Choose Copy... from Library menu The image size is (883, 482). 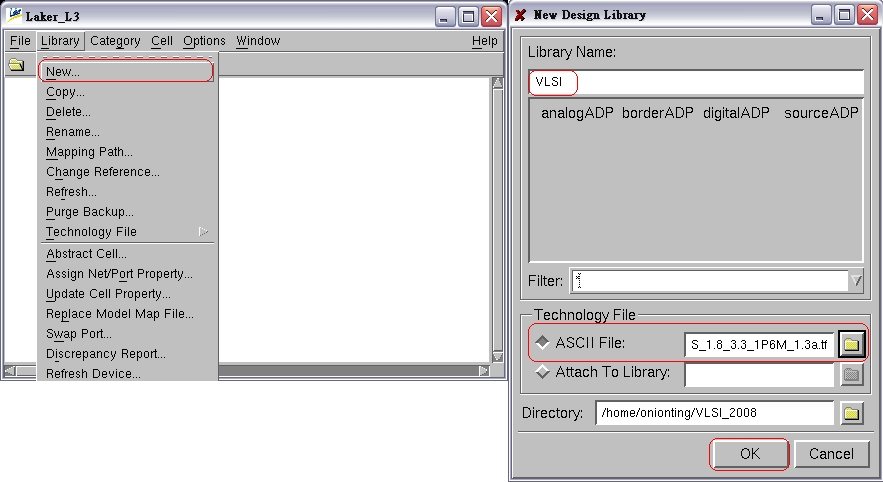[x=126, y=92]
